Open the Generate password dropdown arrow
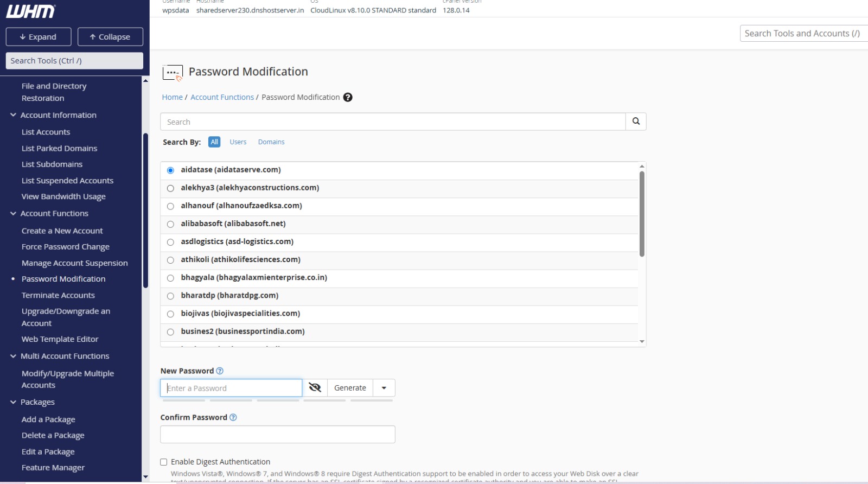Image resolution: width=868 pixels, height=484 pixels. (x=384, y=388)
